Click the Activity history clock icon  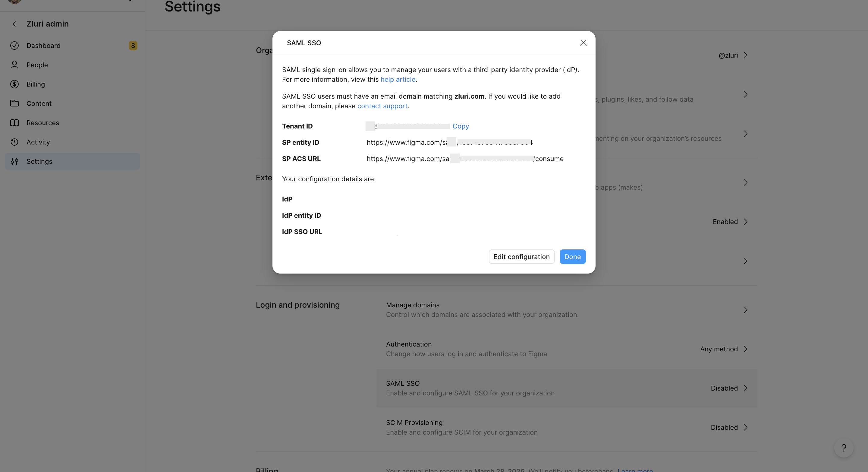tap(14, 142)
